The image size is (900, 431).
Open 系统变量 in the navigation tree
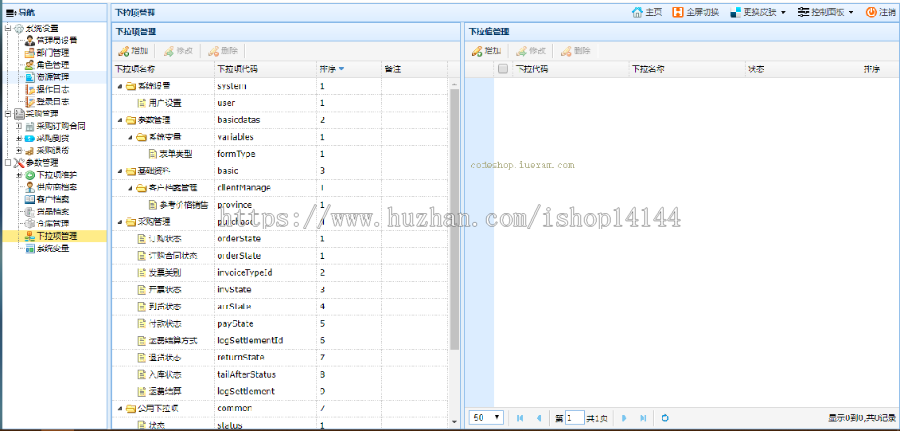tap(53, 248)
